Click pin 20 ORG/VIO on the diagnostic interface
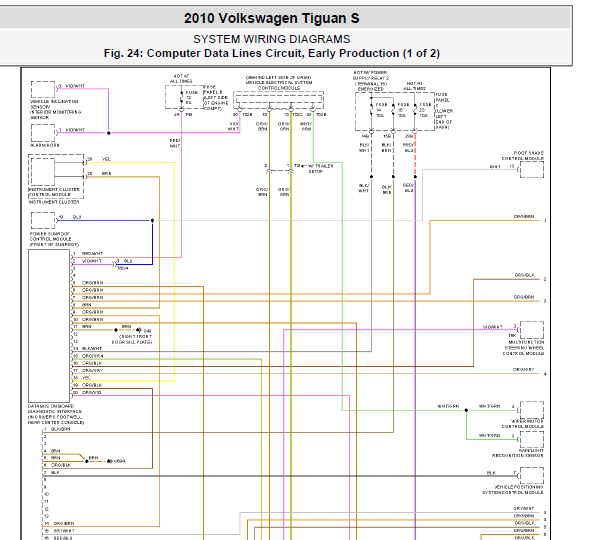This screenshot has height=540, width=598. pos(87,392)
